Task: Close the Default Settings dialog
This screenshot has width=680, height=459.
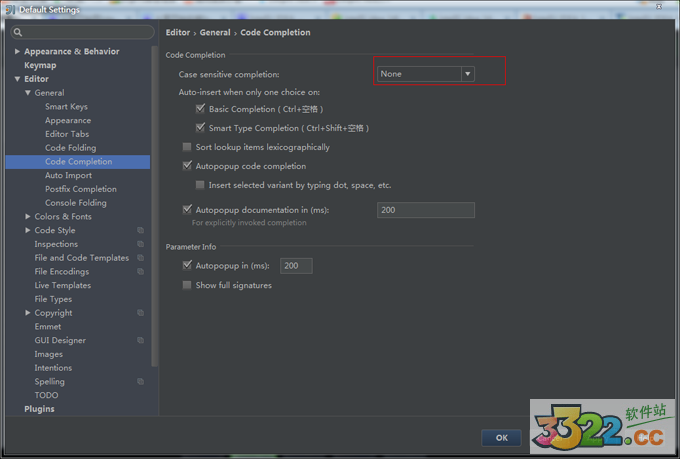Action: pos(658,6)
